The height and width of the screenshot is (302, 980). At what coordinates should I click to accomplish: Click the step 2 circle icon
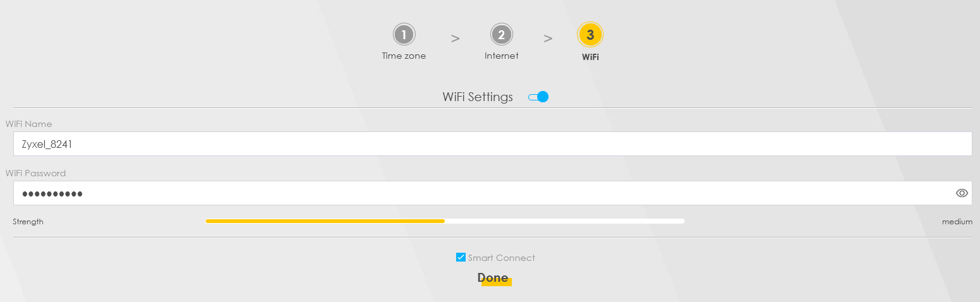click(x=501, y=35)
